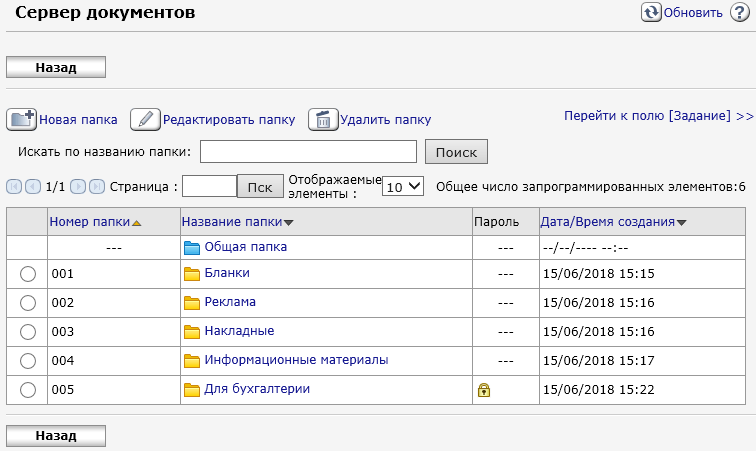Image resolution: width=756 pixels, height=451 pixels.
Task: Go to the last page arrow icon
Action: [97, 186]
